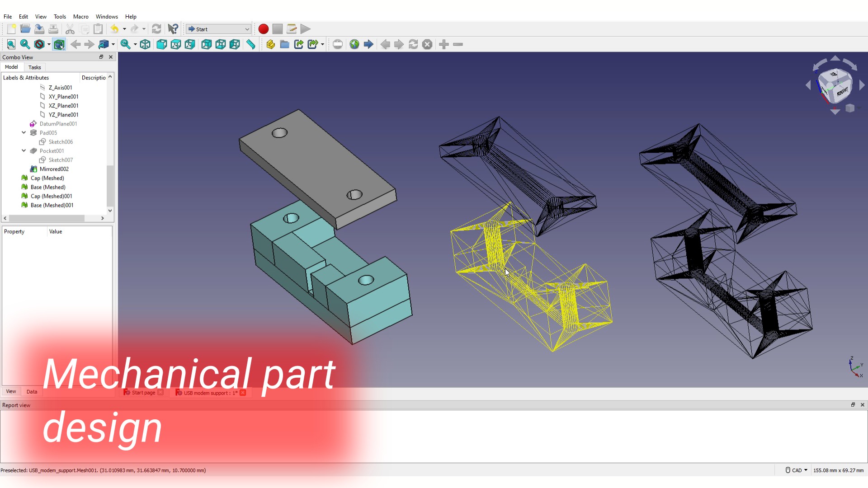Screen dimensions: 868x488
Task: Open the Tools menu
Action: (60, 17)
